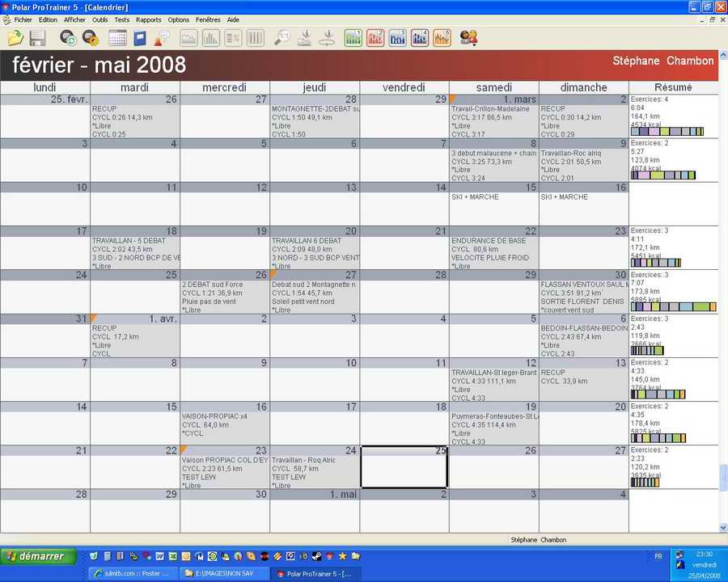Click the lundi column header

(x=45, y=87)
